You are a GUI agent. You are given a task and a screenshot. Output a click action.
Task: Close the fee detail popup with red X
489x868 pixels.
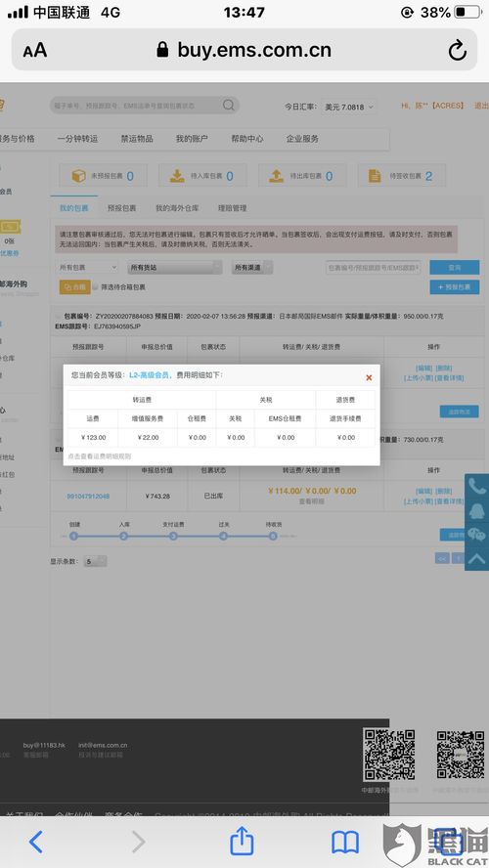(x=369, y=377)
